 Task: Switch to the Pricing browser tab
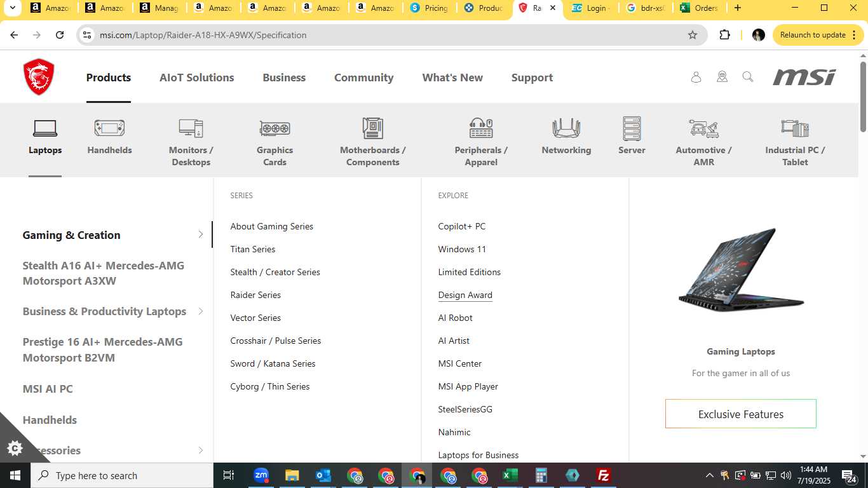(x=430, y=8)
